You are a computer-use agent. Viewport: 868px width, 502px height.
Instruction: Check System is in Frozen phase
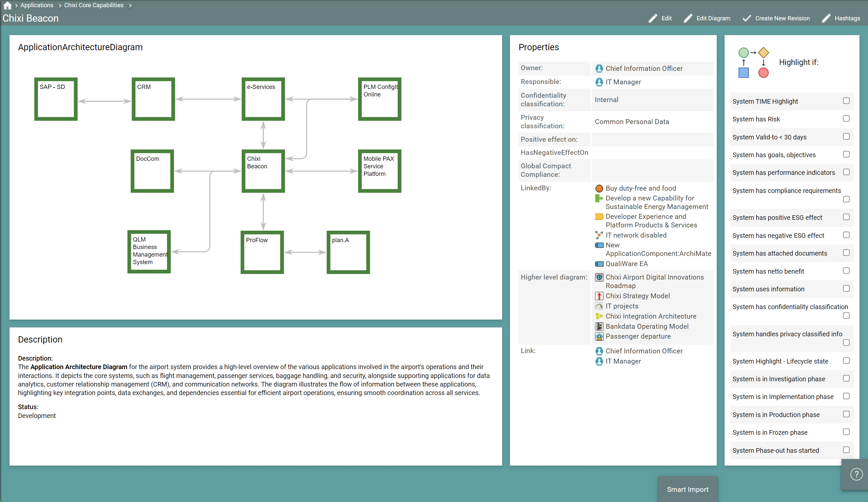pos(846,432)
